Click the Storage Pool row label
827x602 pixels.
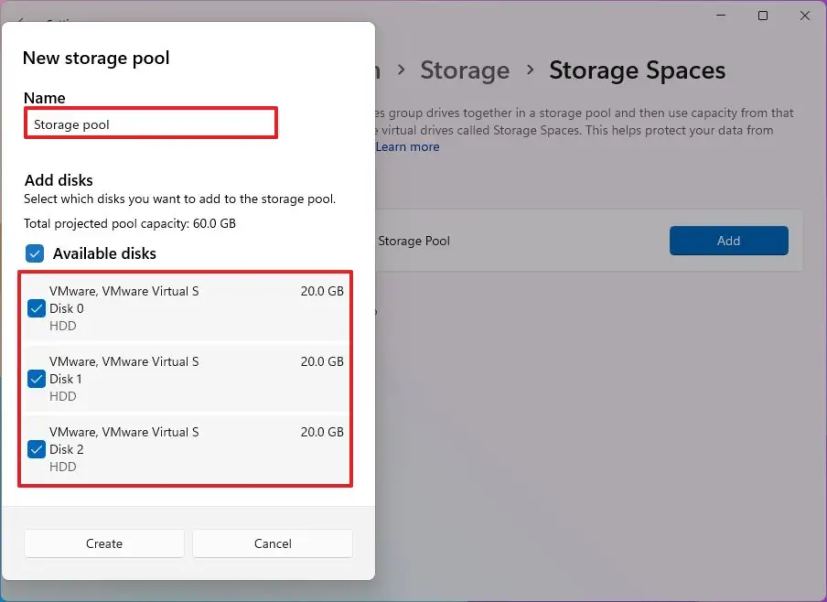414,241
